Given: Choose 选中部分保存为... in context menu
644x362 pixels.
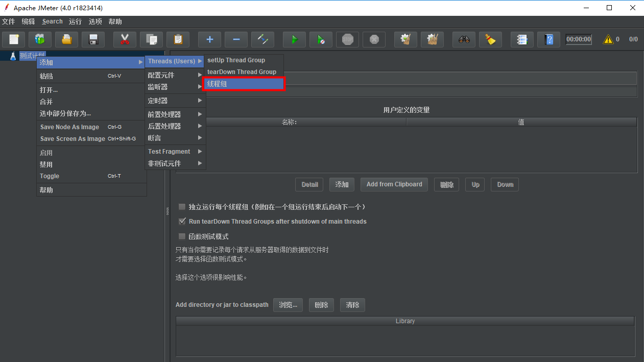Looking at the screenshot, I should coord(91,113).
